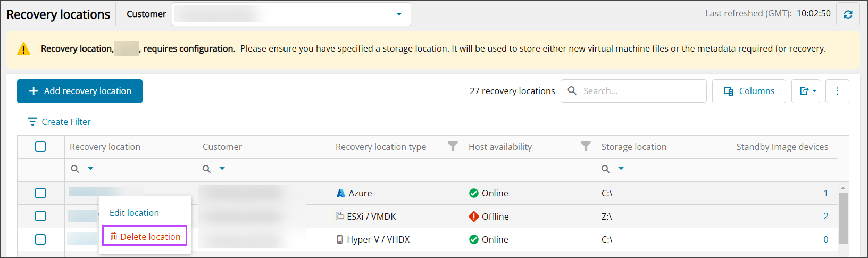This screenshot has width=868, height=258.
Task: Choose Edit location from context menu
Action: pyautogui.click(x=134, y=213)
